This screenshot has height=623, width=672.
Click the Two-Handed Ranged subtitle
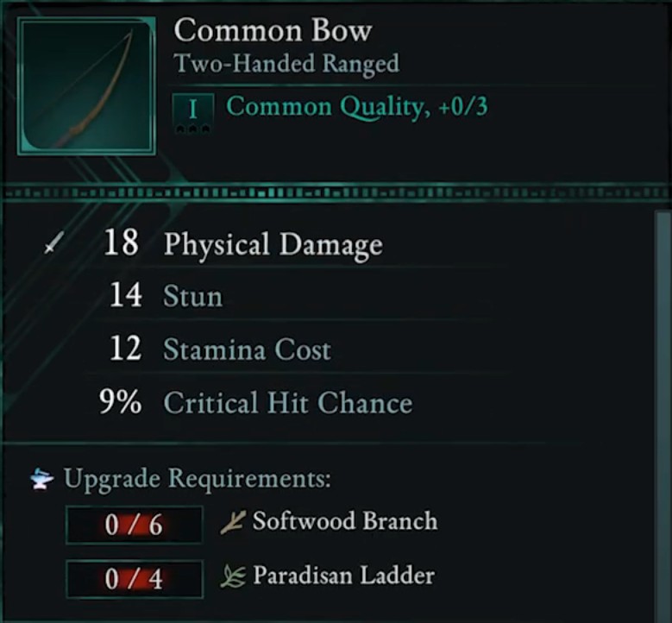click(x=286, y=64)
